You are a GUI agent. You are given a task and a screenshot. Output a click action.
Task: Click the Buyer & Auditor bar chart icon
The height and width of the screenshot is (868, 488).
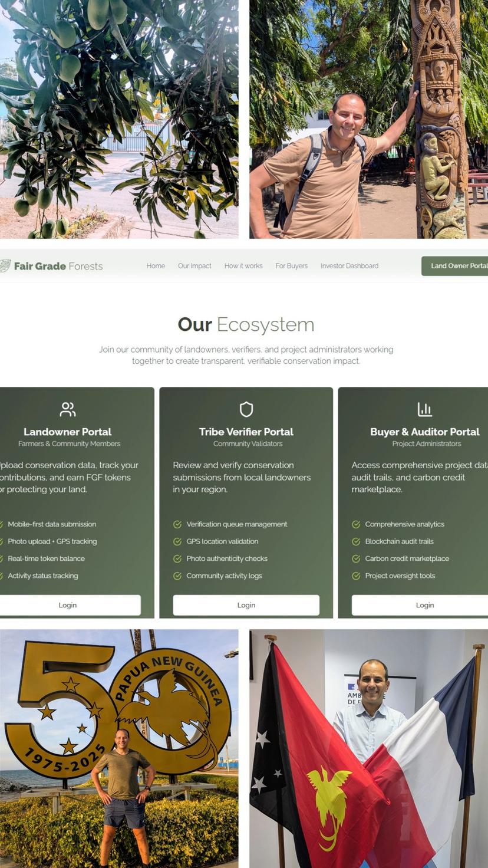click(x=424, y=409)
